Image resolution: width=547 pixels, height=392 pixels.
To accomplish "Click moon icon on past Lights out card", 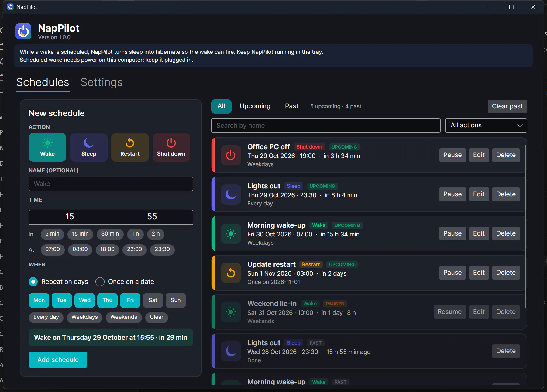I will click(x=231, y=351).
